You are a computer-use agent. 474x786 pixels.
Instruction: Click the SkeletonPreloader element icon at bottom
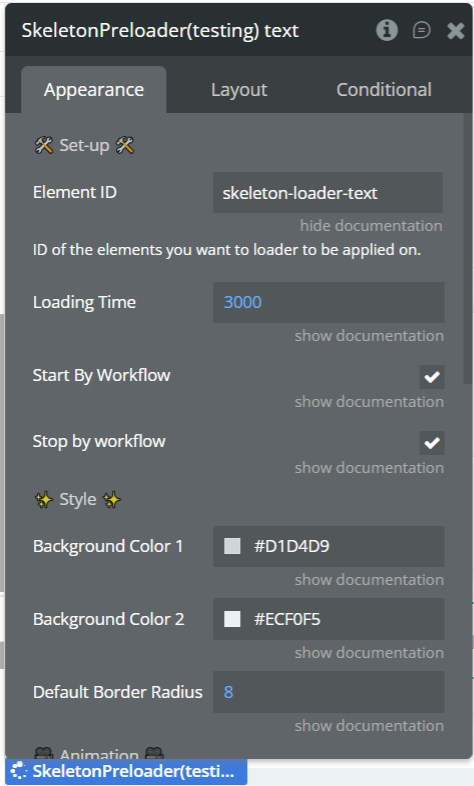[19, 771]
